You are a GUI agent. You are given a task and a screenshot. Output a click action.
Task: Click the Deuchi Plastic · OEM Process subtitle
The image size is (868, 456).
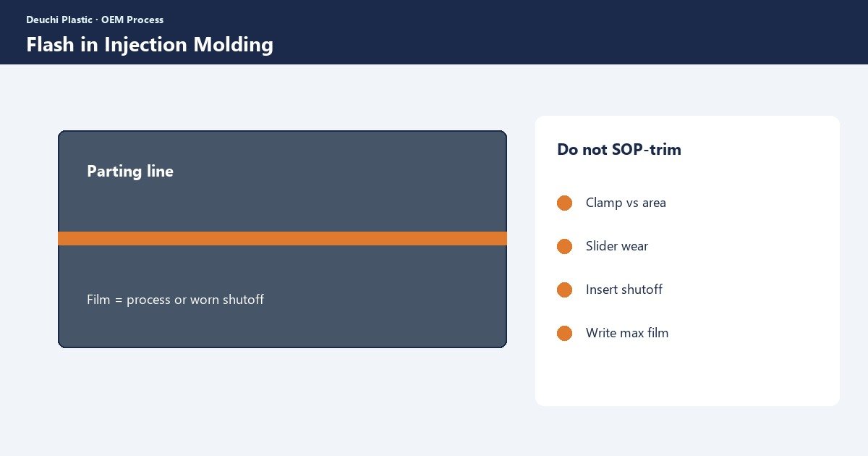pyautogui.click(x=95, y=20)
